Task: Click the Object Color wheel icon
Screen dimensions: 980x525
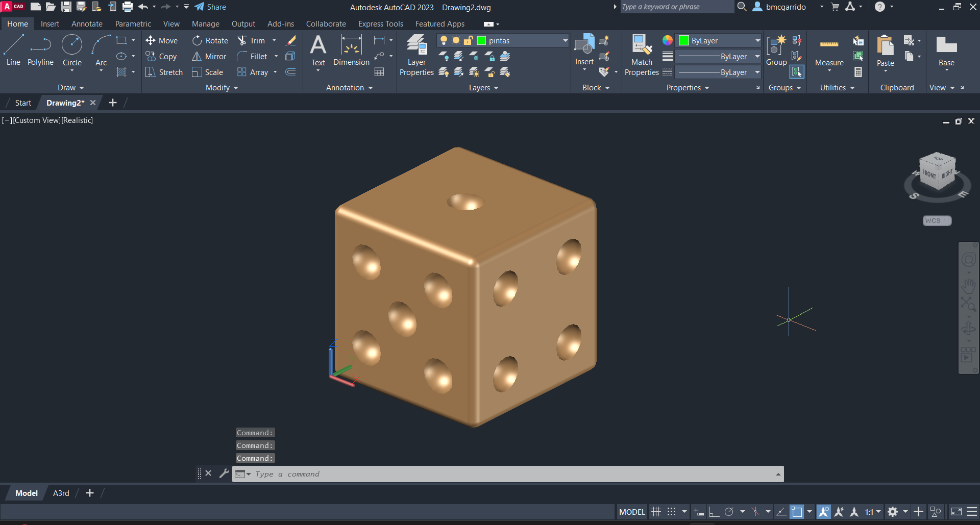Action: (x=667, y=40)
